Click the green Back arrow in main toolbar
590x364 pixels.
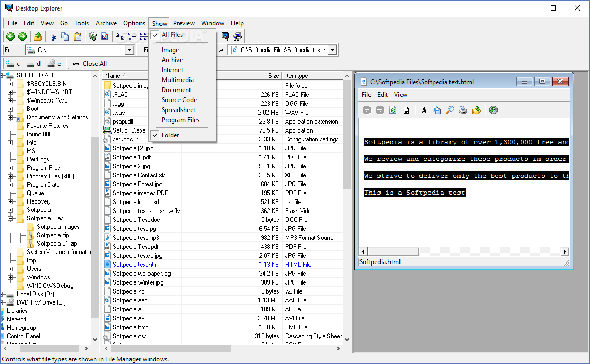tap(11, 36)
